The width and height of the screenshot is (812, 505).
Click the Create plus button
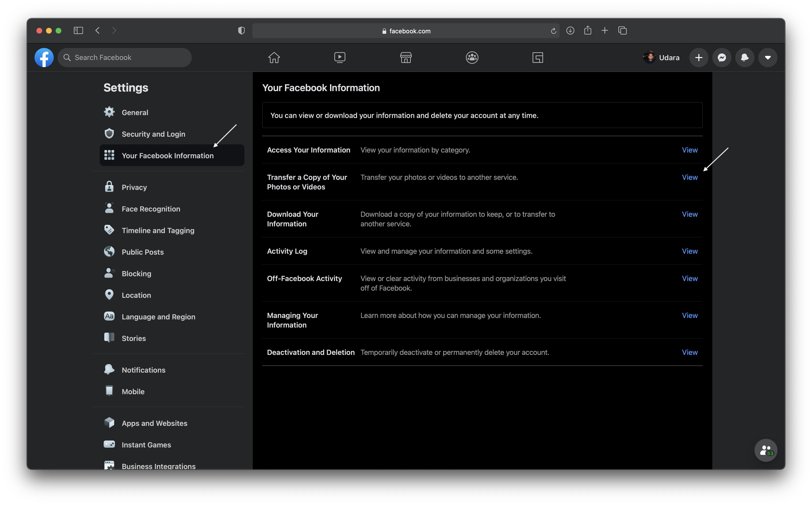pyautogui.click(x=699, y=58)
